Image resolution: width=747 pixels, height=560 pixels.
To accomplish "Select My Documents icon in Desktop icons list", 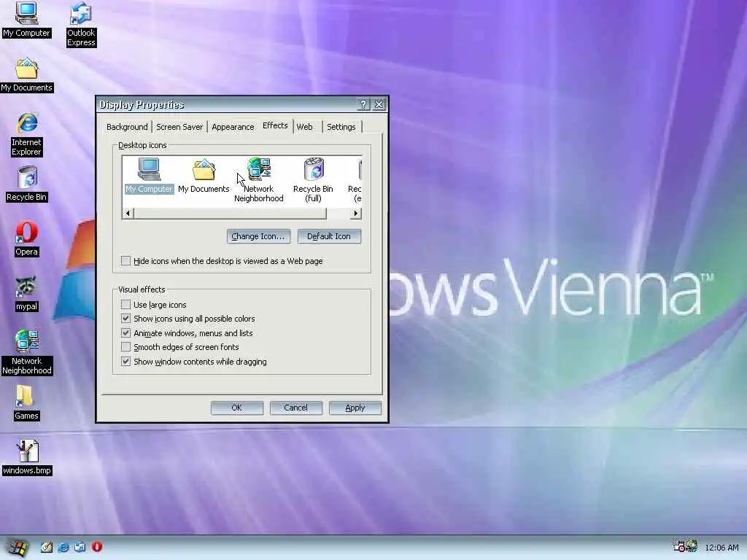I will 204,176.
